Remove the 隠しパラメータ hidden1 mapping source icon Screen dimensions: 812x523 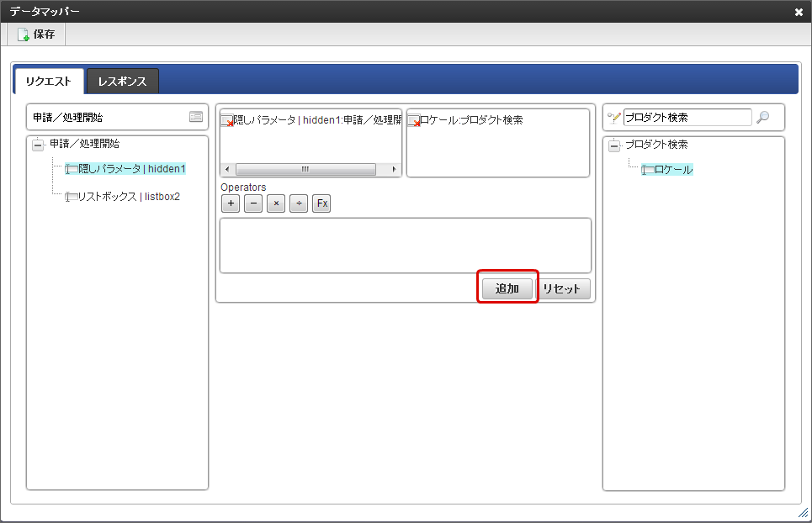point(227,121)
